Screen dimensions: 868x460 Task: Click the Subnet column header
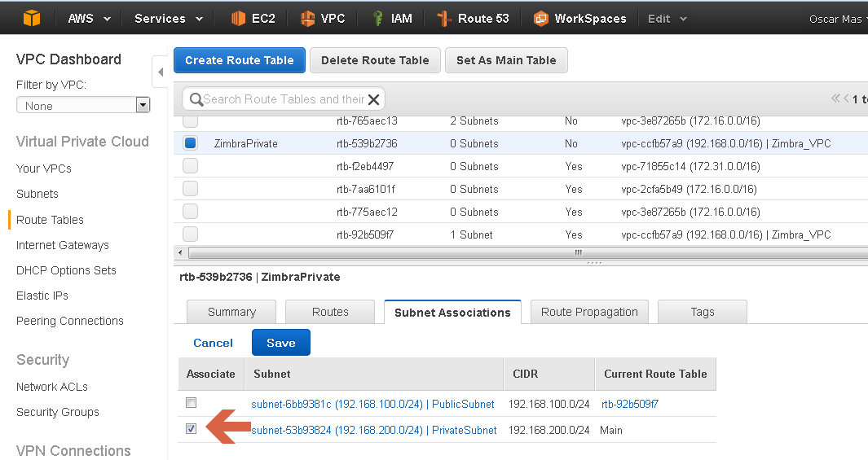[x=373, y=375]
